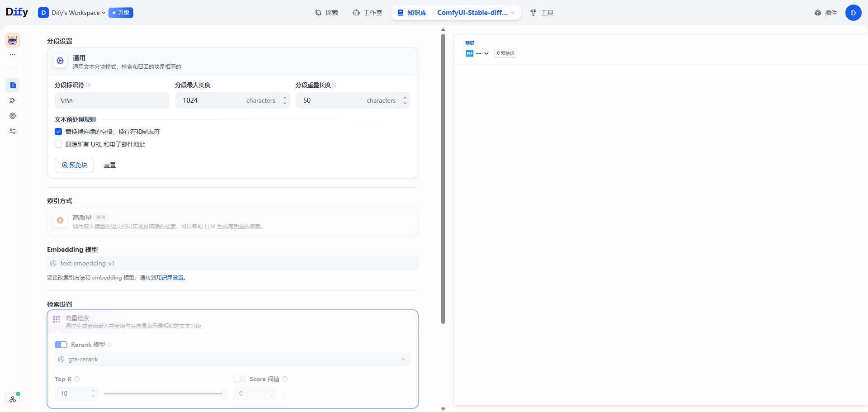Viewport: 868px width, 412px height.
Task: Open the retrieval testing target icon
Action: click(13, 116)
